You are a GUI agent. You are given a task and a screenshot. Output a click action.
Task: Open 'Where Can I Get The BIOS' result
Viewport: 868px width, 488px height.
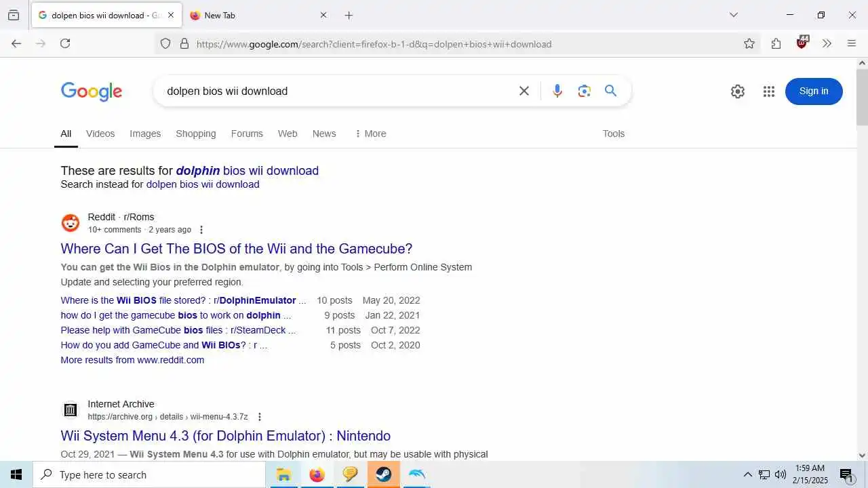point(237,249)
